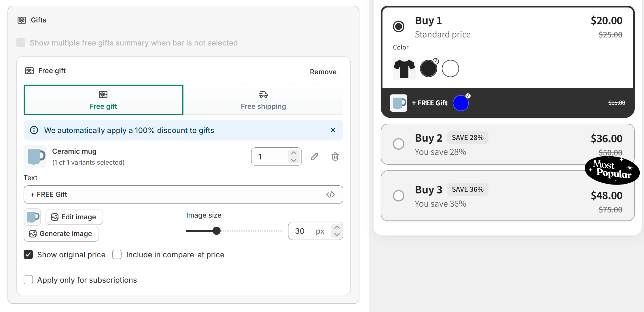Click the Edit image button
This screenshot has width=644, height=312.
74,217
